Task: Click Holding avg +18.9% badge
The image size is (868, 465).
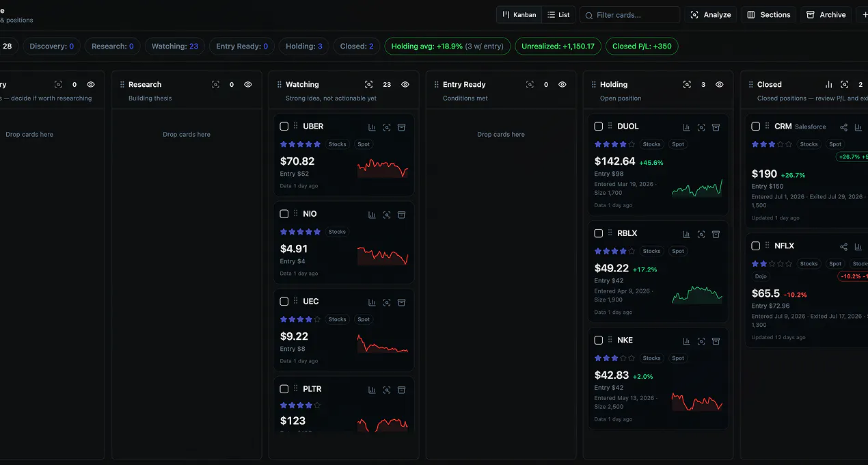Action: [x=447, y=46]
